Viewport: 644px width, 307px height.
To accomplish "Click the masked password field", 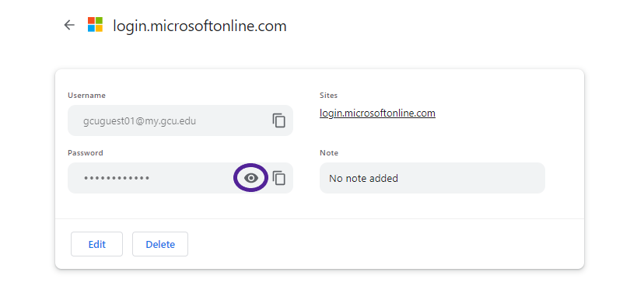I will click(180, 178).
